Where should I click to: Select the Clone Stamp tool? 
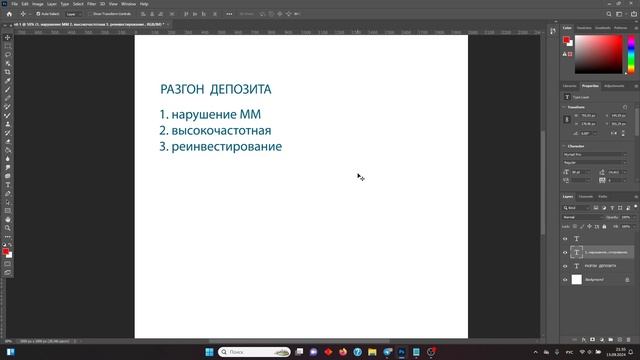tap(7, 124)
